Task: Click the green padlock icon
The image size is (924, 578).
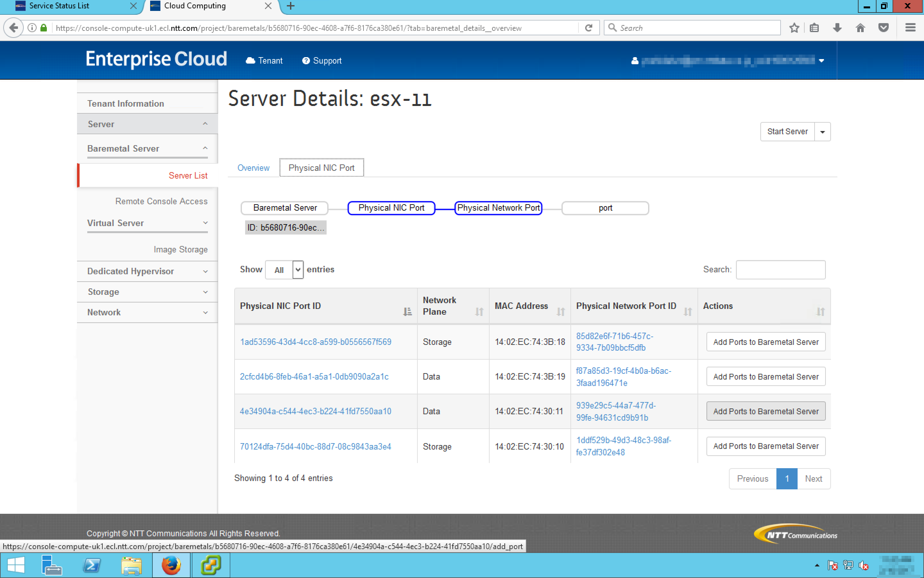Action: [44, 28]
